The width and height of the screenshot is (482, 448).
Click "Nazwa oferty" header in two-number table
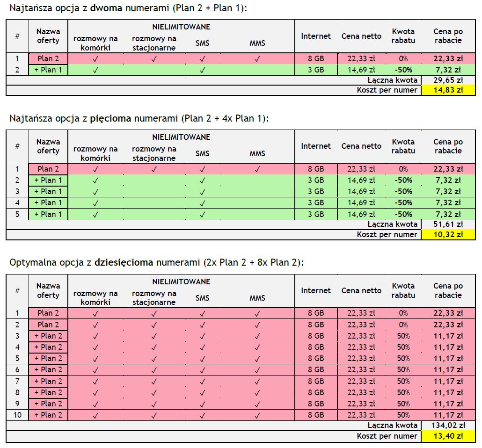48,36
